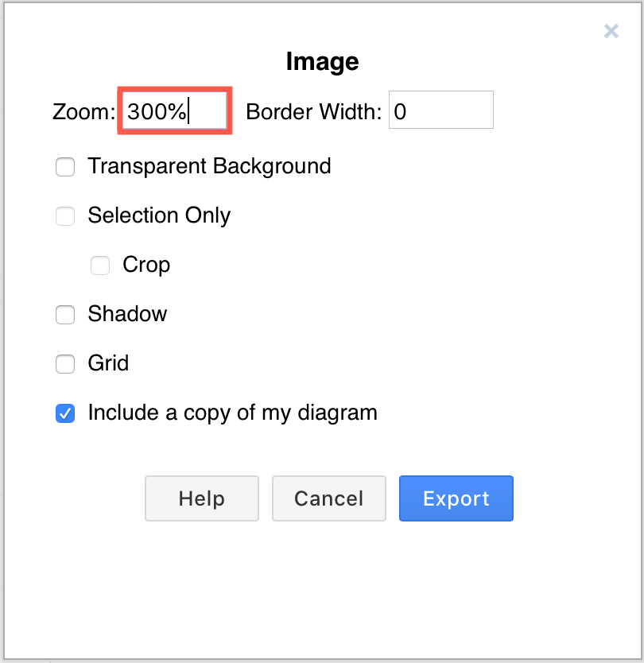Click the Border Width field showing 0

tap(440, 110)
